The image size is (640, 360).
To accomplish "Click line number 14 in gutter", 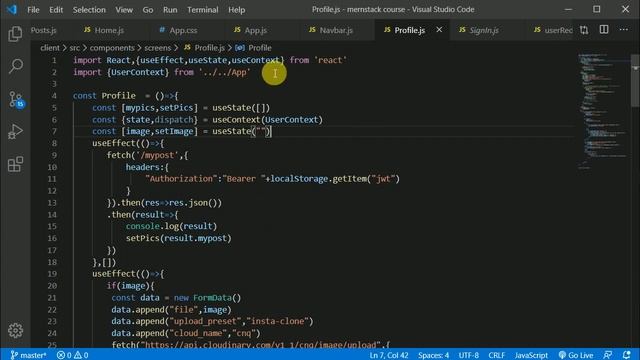I will click(x=52, y=214).
